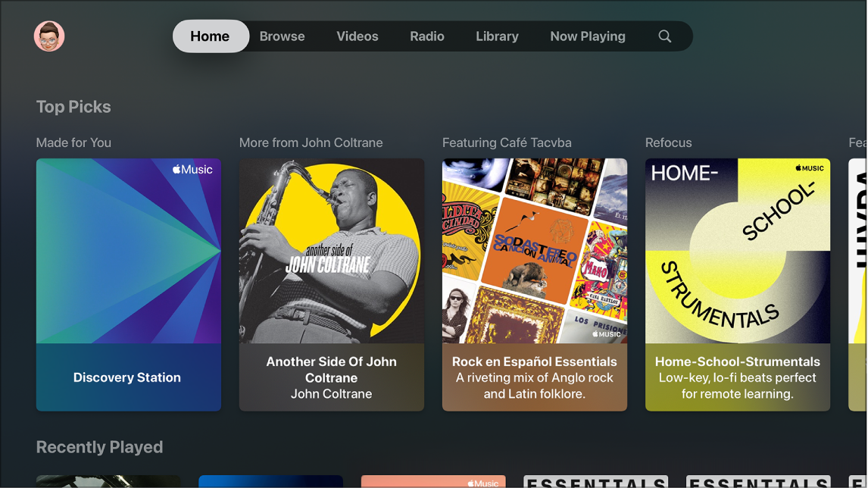Click the Top Picks section heading
This screenshot has height=488, width=868.
[x=73, y=107]
